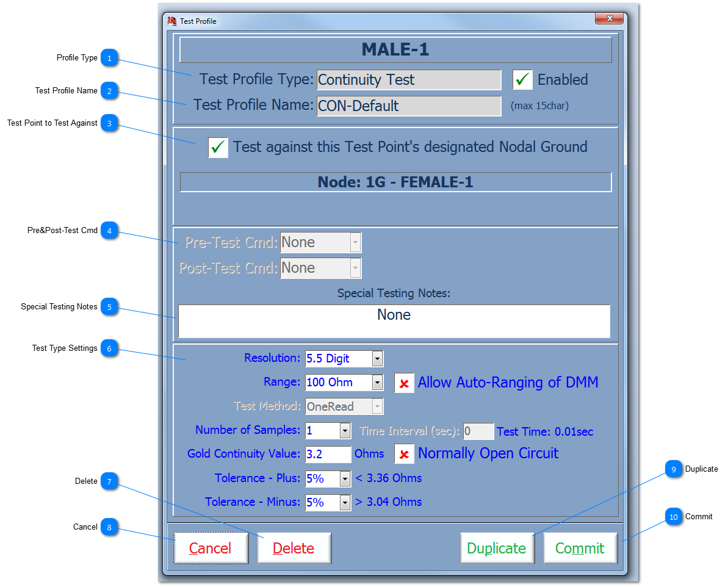Screen dimensions: 728x587
Task: Click the Duplicate button
Action: click(497, 547)
